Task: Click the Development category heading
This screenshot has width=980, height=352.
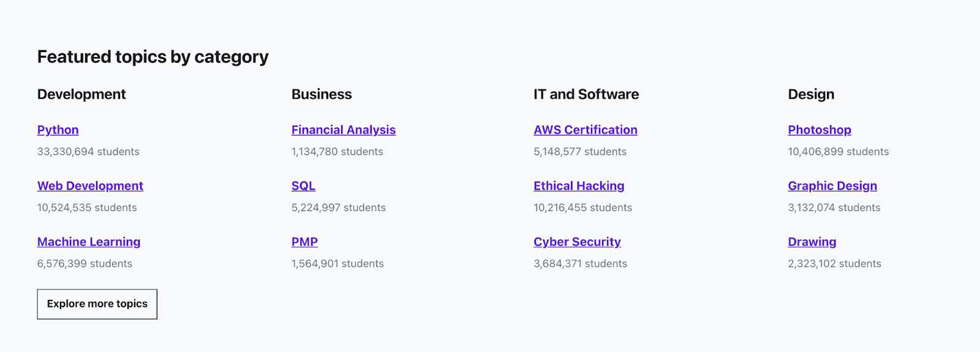Action: [81, 94]
